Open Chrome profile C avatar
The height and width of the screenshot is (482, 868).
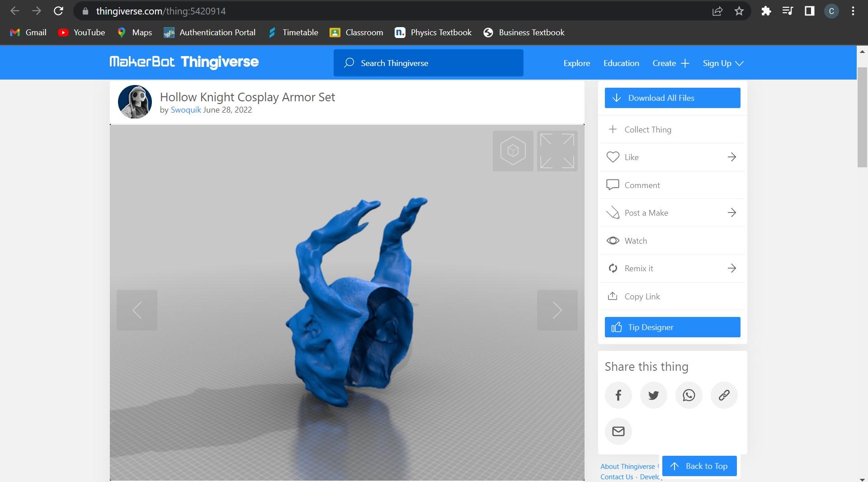[x=831, y=11]
